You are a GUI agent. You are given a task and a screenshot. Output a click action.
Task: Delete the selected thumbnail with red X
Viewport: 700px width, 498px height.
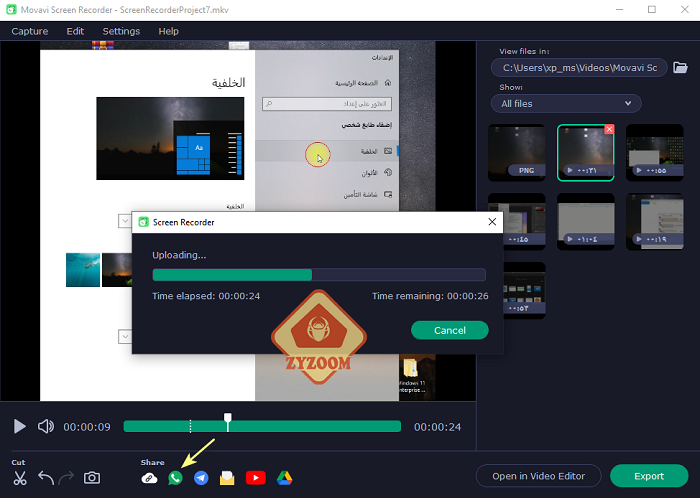coord(609,129)
